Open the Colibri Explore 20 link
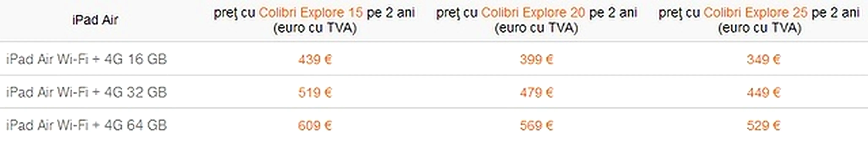This screenshot has height=148, width=868. tap(533, 13)
